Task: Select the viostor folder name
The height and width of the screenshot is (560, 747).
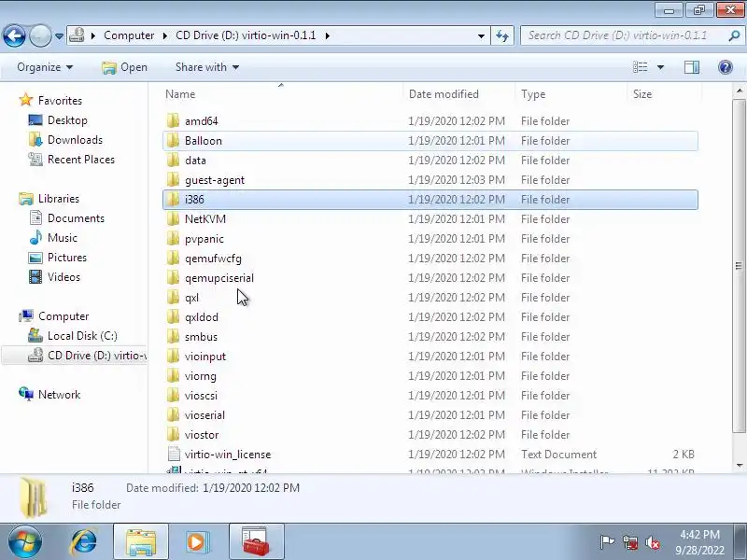Action: [202, 434]
